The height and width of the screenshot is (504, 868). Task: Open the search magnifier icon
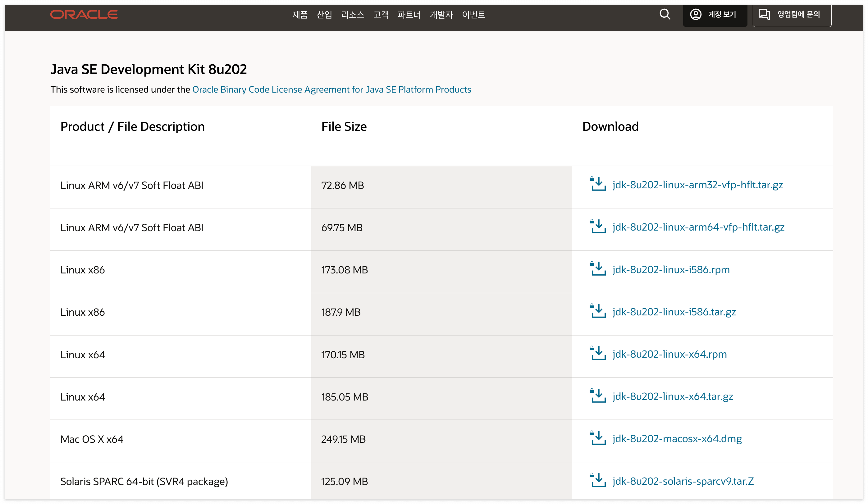coord(665,15)
